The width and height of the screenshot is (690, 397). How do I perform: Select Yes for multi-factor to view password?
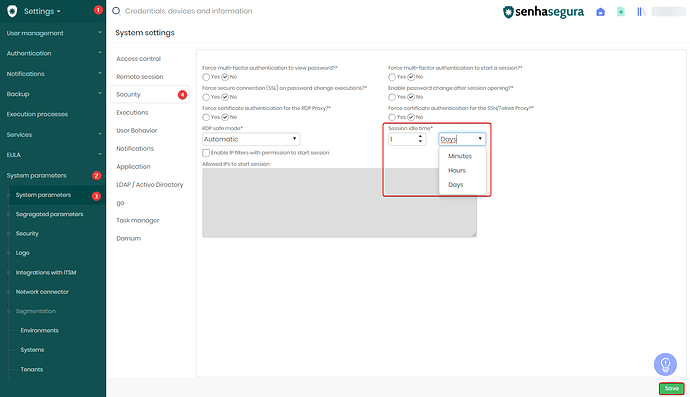(x=206, y=77)
